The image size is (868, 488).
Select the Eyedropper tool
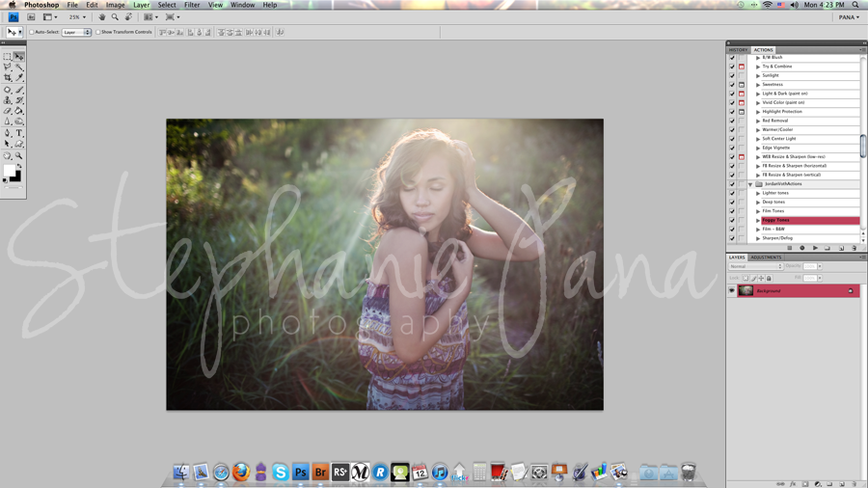(x=19, y=77)
